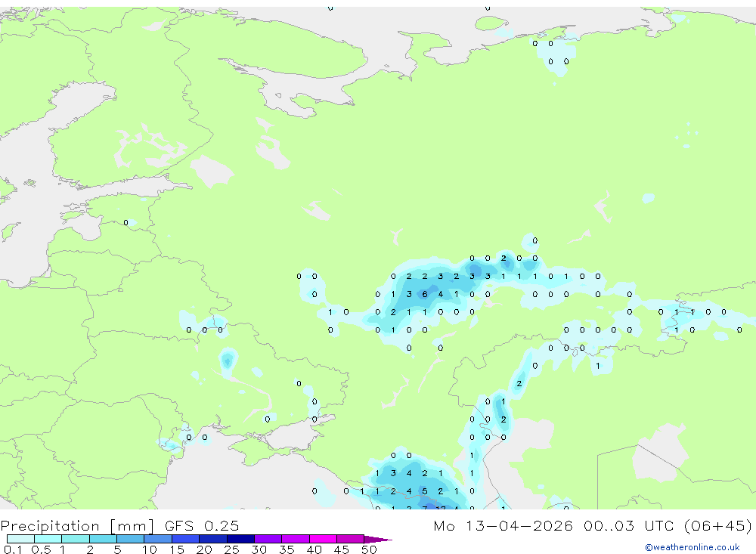Screen dimensions: 756x554
Task: Select the '00..03 UTC' time range text
Action: (x=629, y=525)
